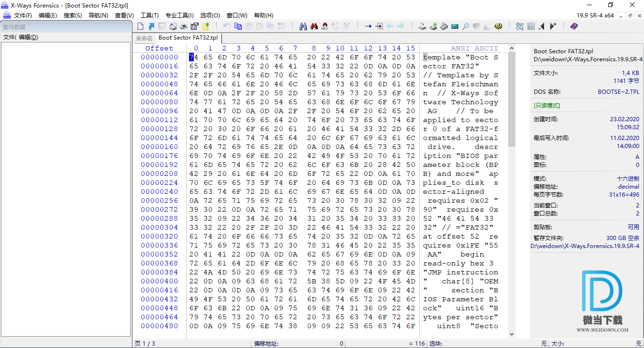Click offset row 00000016
Screen dimensions: 644x348
159,66
